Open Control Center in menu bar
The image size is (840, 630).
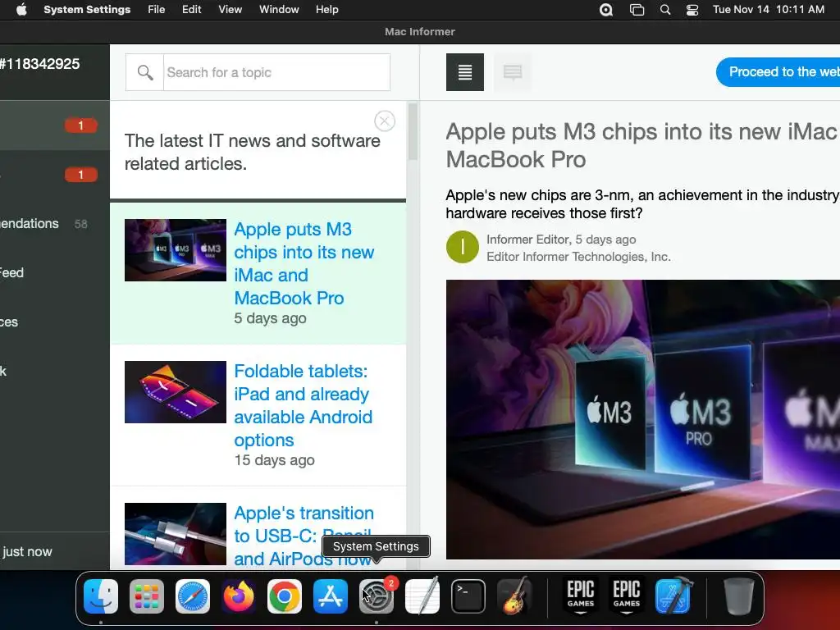coord(692,10)
